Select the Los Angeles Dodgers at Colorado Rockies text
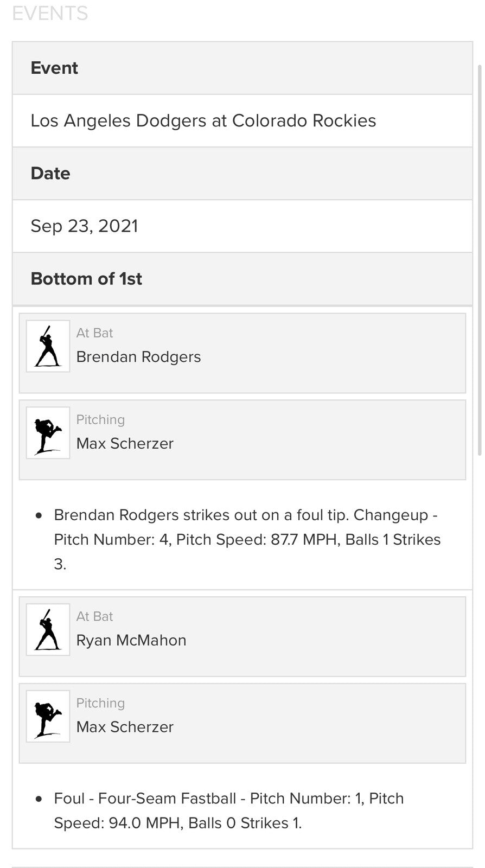 [203, 120]
